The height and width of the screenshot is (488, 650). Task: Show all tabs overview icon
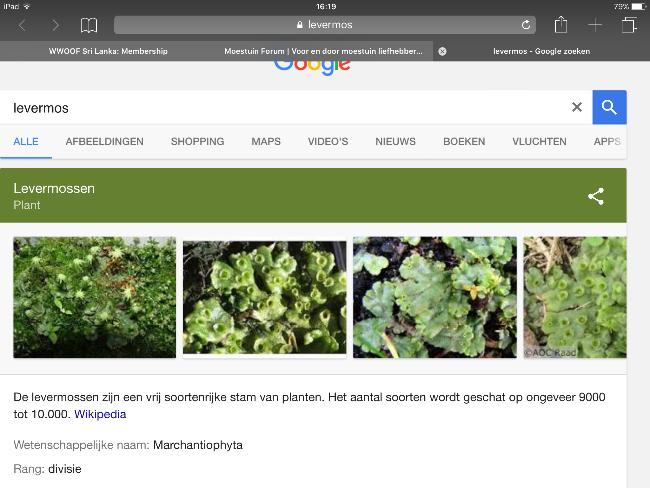click(629, 25)
